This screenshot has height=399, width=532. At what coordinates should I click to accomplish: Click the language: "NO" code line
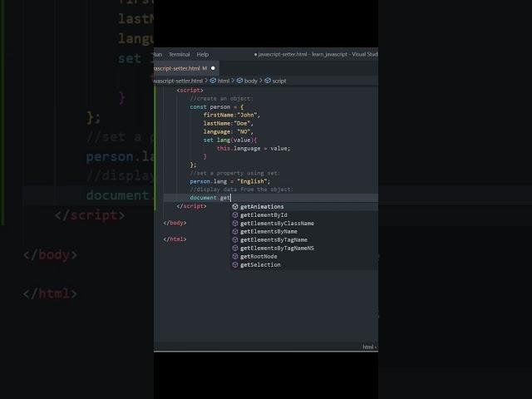(x=228, y=131)
